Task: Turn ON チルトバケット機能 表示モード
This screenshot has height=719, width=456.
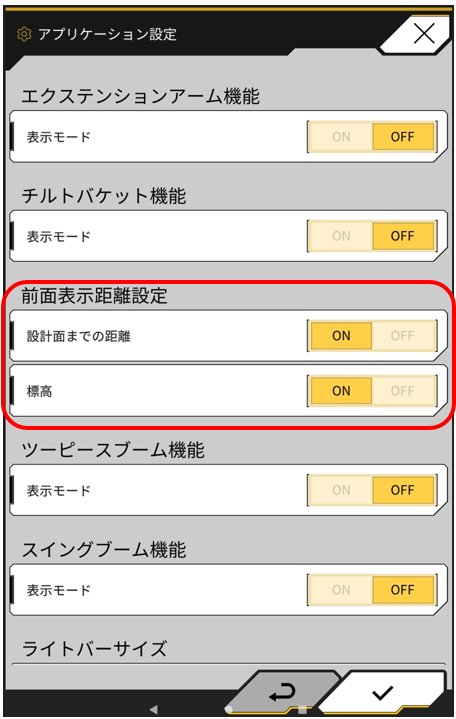Action: (x=341, y=236)
